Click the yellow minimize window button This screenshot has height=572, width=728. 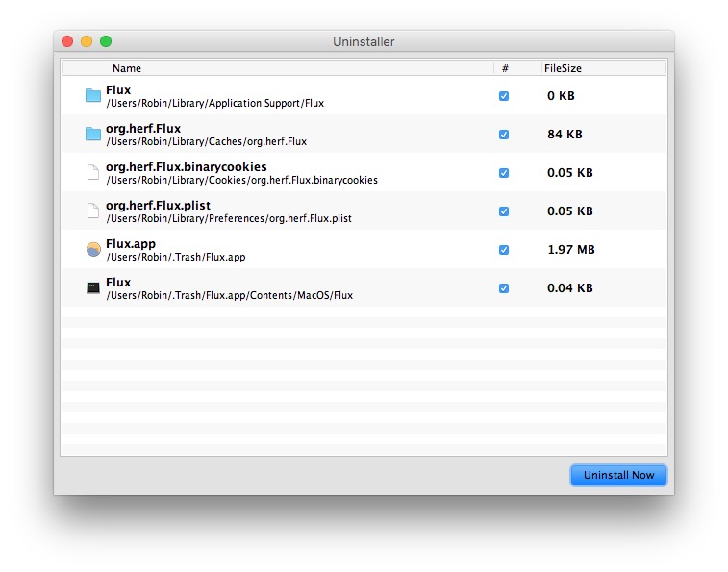point(87,41)
